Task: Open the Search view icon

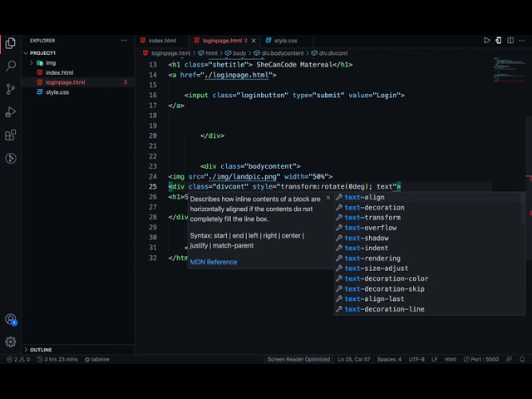Action: (11, 66)
